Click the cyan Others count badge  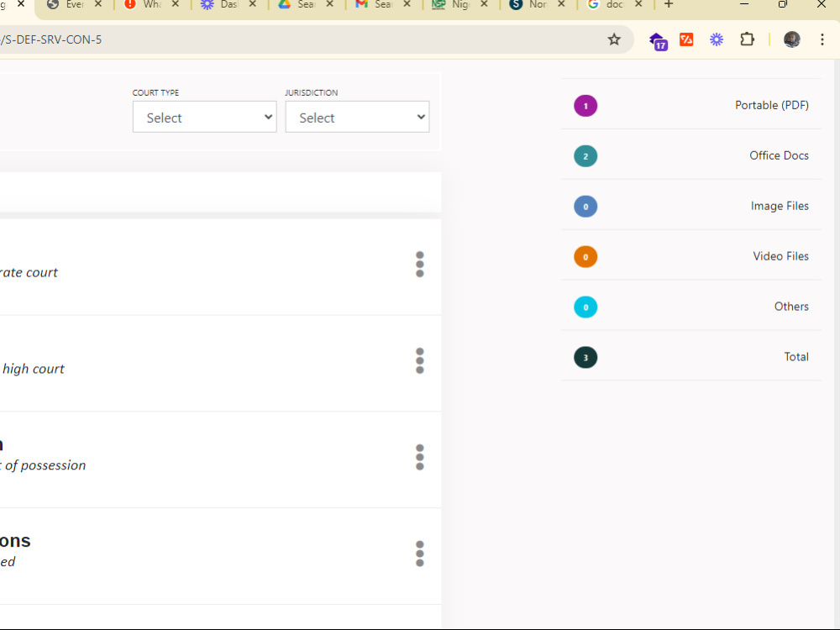pyautogui.click(x=585, y=307)
